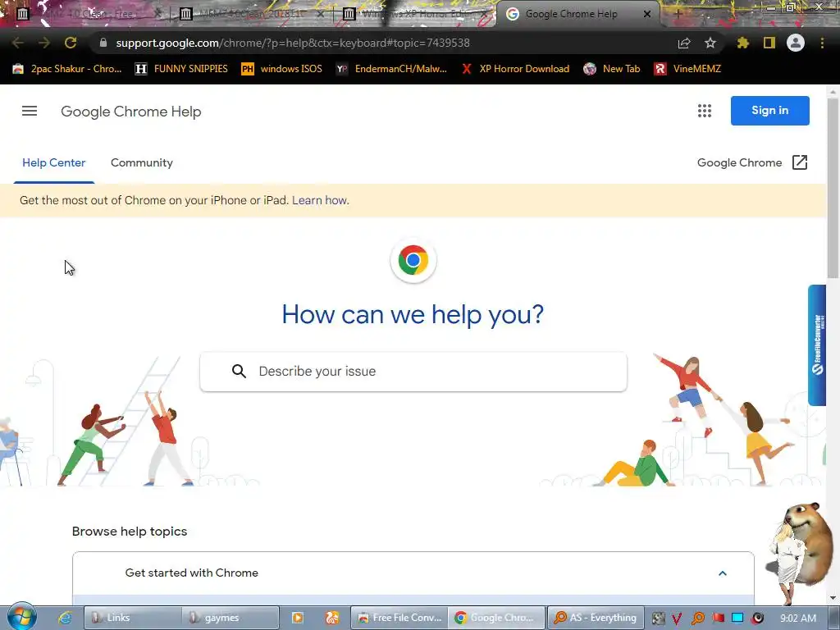Image resolution: width=840 pixels, height=630 pixels.
Task: Click the cyan monitor tray icon
Action: pos(737,618)
